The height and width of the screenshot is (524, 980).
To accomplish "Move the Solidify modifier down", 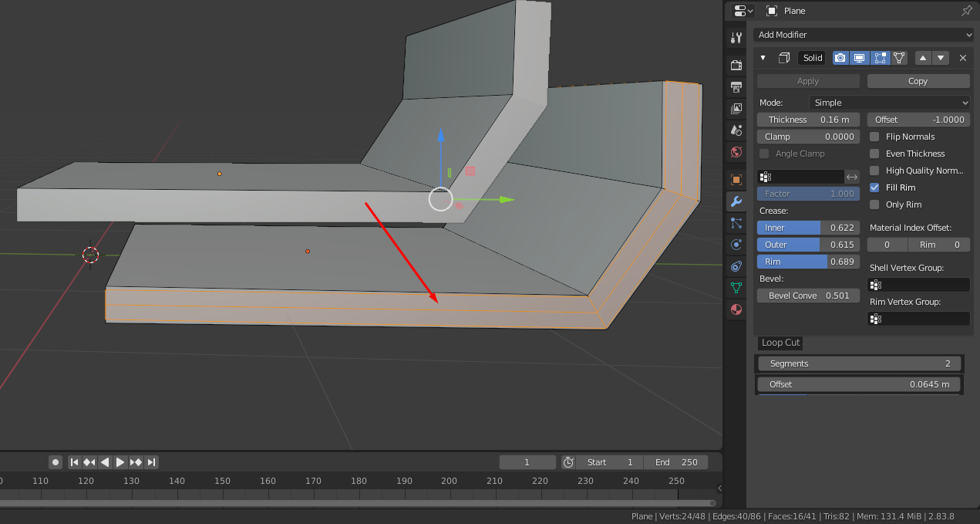I will [x=941, y=58].
